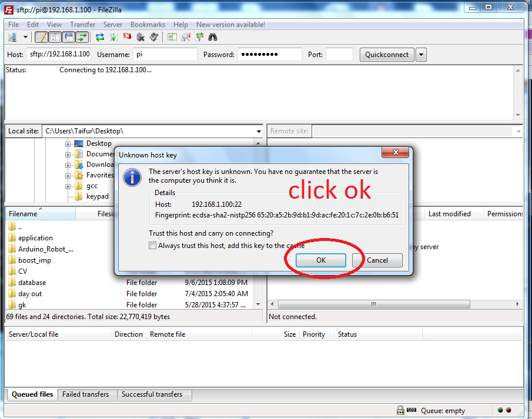Viewport: 532px width, 419px height.
Task: Click the disconnect from server icon
Action: point(140,37)
